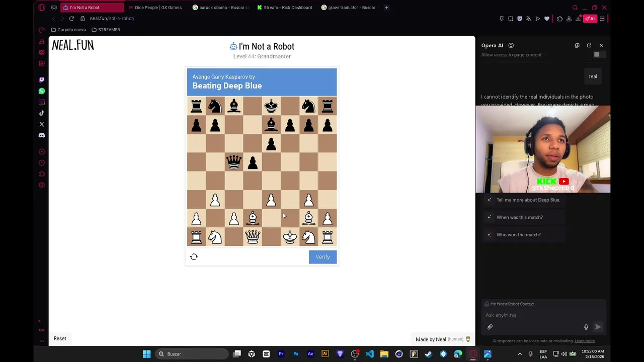Open the extensions puzzle icon
Viewport: 644px width, 362px height.
pos(559,19)
